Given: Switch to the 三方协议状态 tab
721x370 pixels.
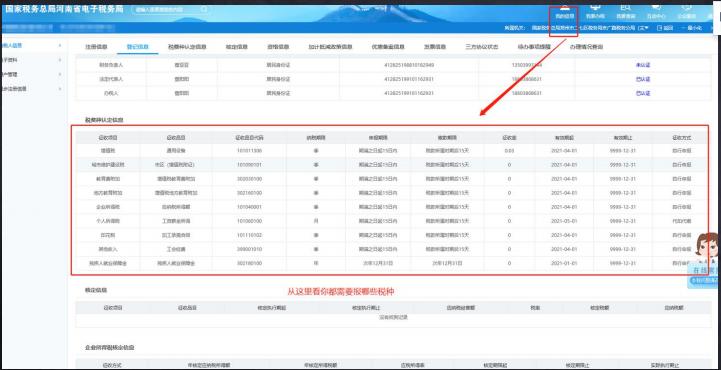Looking at the screenshot, I should point(481,47).
